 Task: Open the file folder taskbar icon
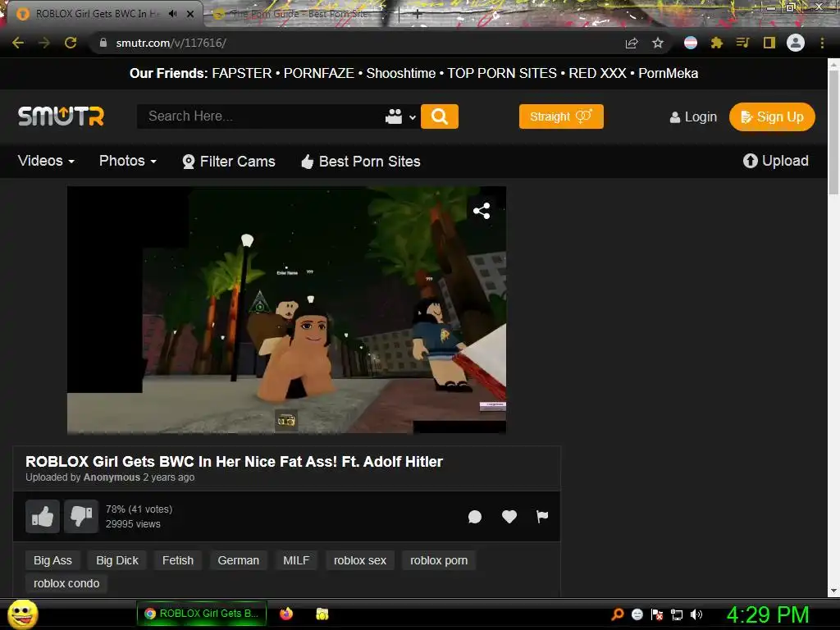tap(322, 614)
